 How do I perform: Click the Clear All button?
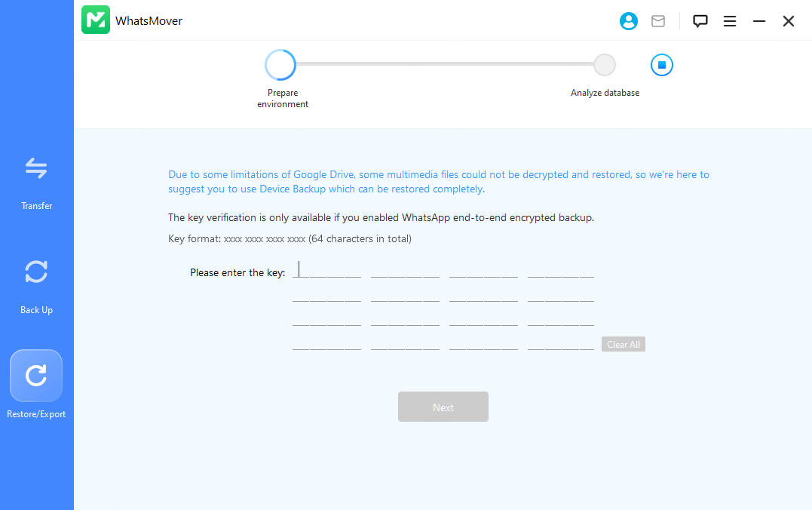coord(624,344)
